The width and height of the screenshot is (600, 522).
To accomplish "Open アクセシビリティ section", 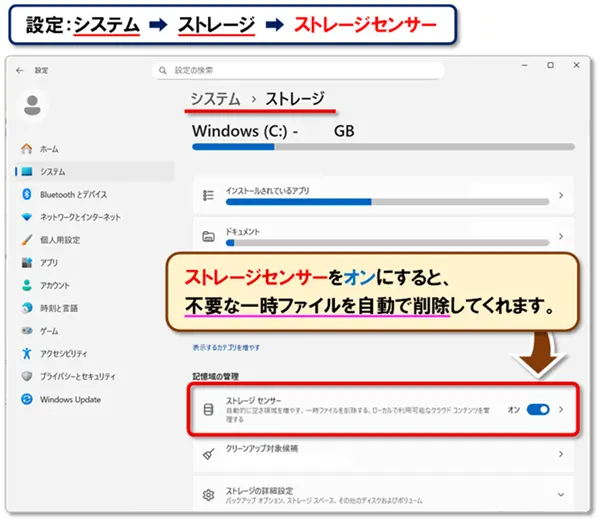I will (x=95, y=354).
